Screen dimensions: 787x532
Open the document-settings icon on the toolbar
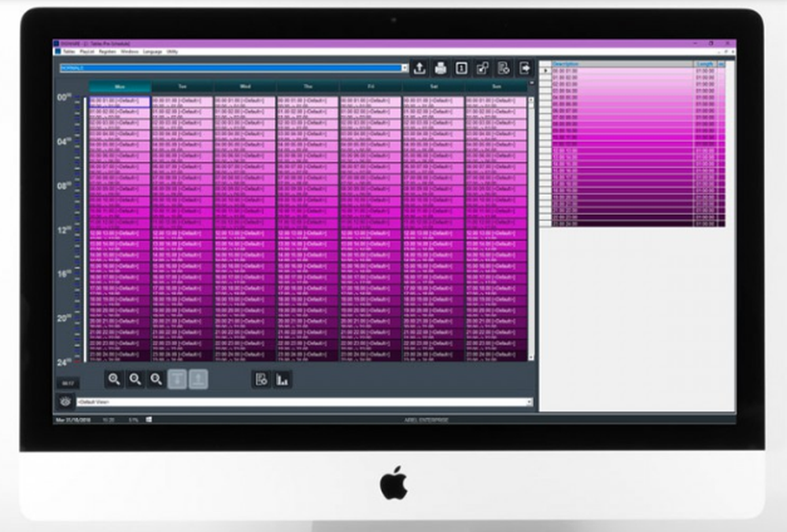[x=504, y=68]
